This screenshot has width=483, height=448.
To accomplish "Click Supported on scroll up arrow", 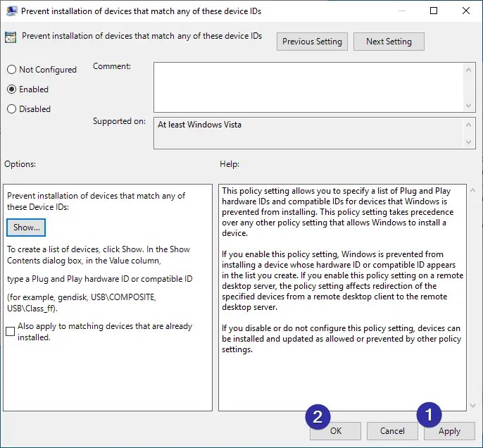I will click(468, 125).
